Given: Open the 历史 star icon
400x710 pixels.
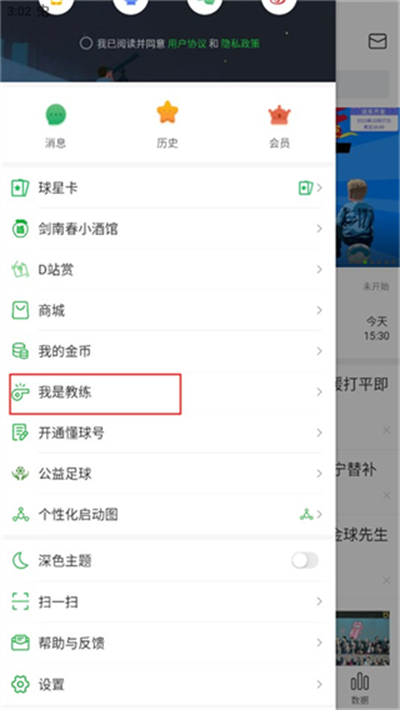Looking at the screenshot, I should (x=168, y=113).
